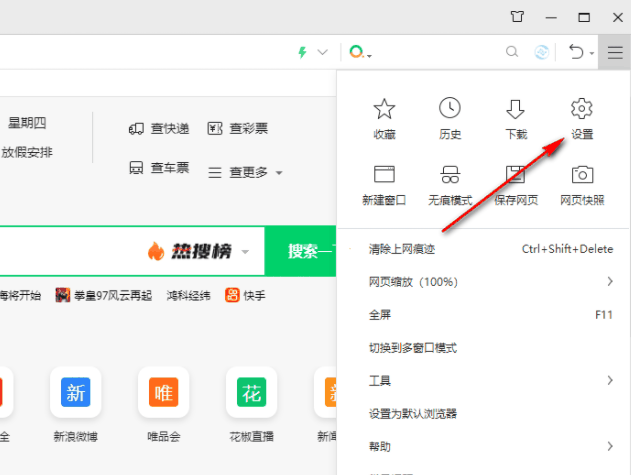Click the 星期四 date text
Viewport: 631px width, 475px height.
pos(27,122)
